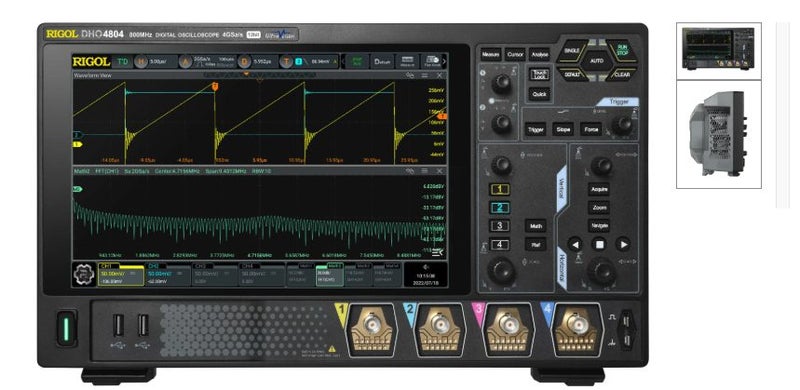Click the Trigger menu button

click(x=535, y=129)
